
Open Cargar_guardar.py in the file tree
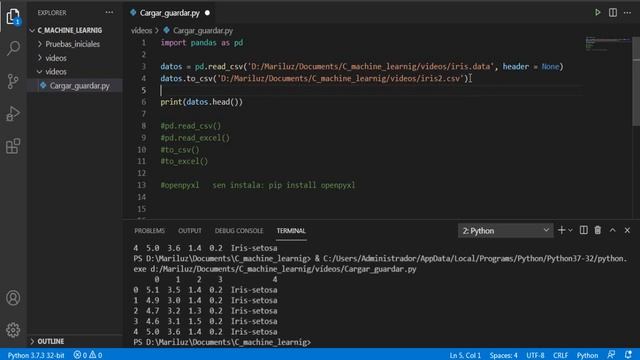pyautogui.click(x=80, y=86)
